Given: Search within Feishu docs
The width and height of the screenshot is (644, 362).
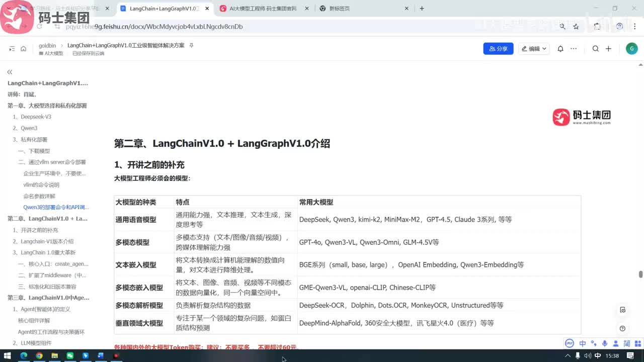Looking at the screenshot, I should [596, 49].
